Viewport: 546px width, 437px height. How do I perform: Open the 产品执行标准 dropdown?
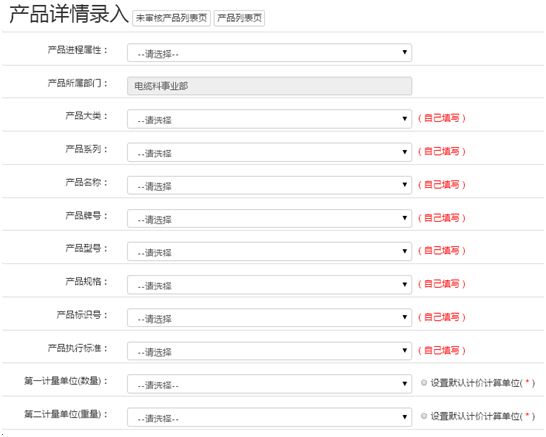pyautogui.click(x=270, y=351)
